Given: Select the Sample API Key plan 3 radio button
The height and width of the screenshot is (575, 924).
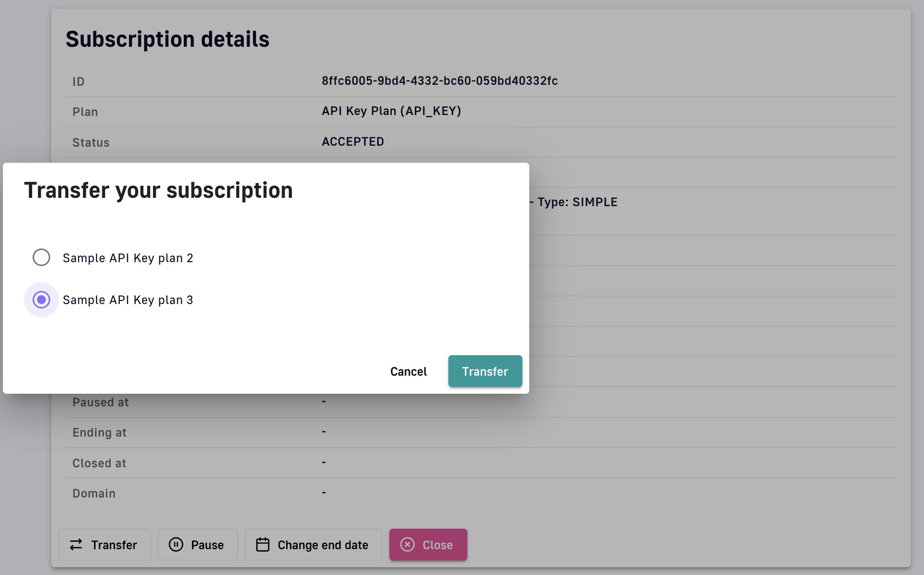Looking at the screenshot, I should pos(41,300).
